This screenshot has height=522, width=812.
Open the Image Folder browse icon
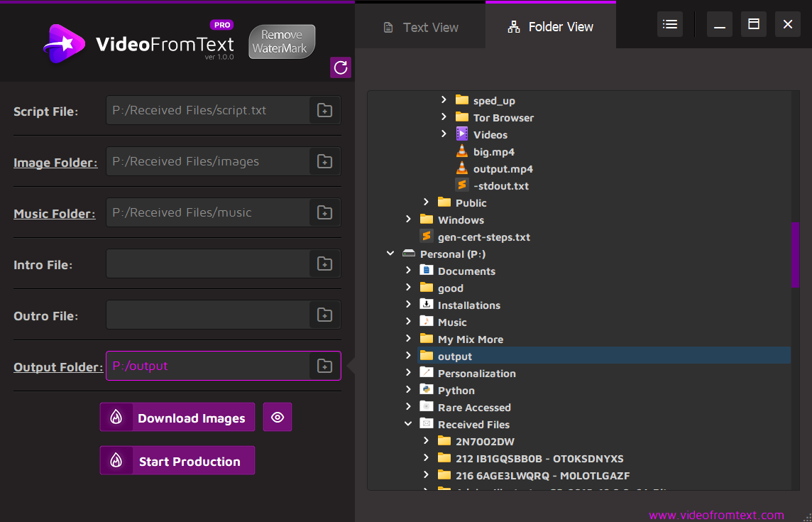pos(324,161)
